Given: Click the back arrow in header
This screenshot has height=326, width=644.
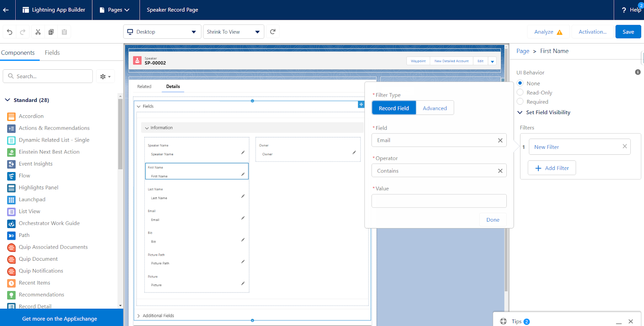Looking at the screenshot, I should coord(6,10).
